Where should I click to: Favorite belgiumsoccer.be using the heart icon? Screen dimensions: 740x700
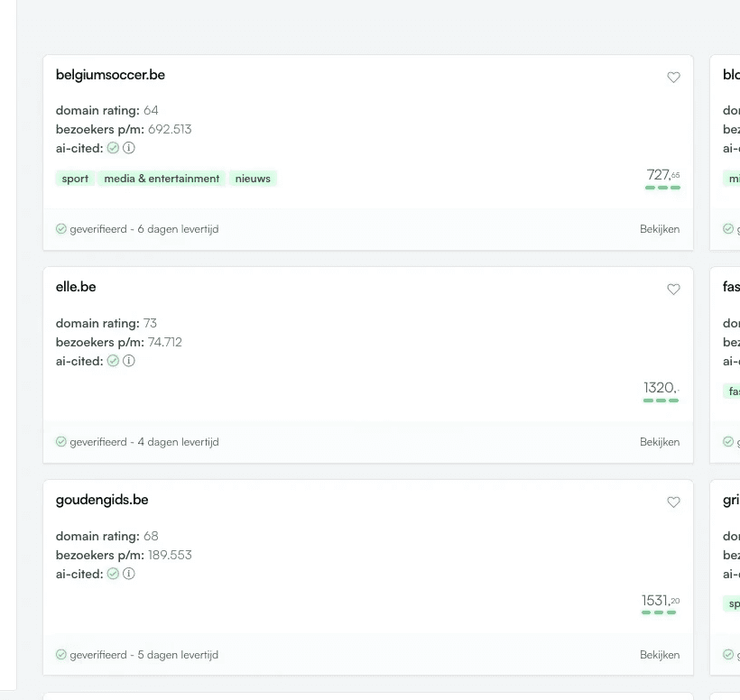click(x=673, y=77)
